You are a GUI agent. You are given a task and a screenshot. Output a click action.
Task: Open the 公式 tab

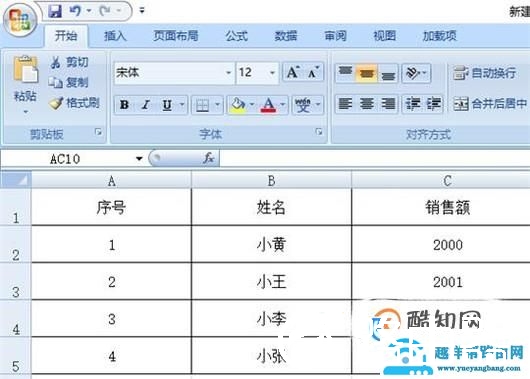point(237,35)
